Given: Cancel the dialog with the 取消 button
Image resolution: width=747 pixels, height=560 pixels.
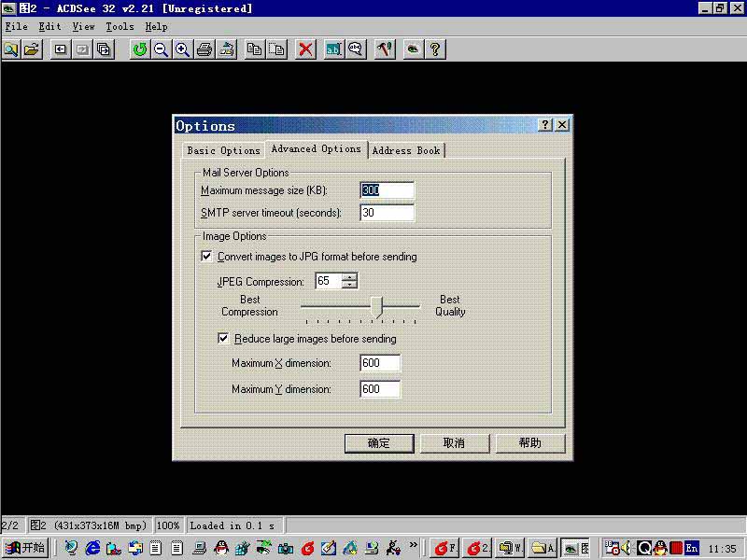Looking at the screenshot, I should [x=454, y=443].
